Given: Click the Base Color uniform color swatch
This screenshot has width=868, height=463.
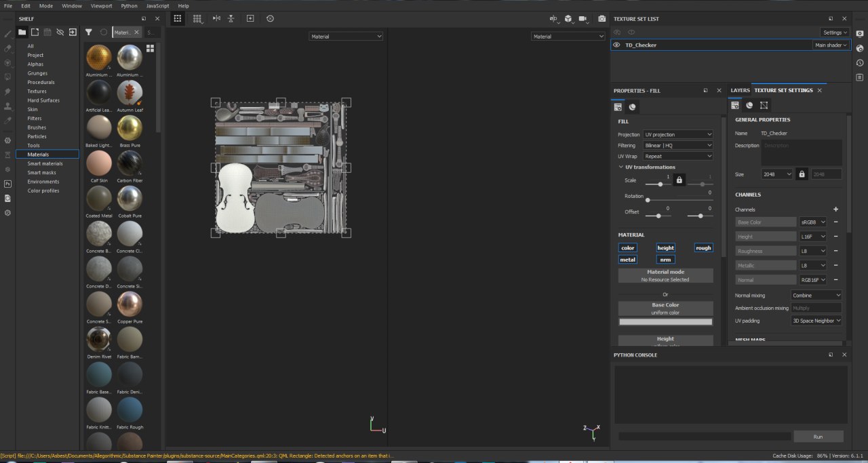Looking at the screenshot, I should point(665,322).
